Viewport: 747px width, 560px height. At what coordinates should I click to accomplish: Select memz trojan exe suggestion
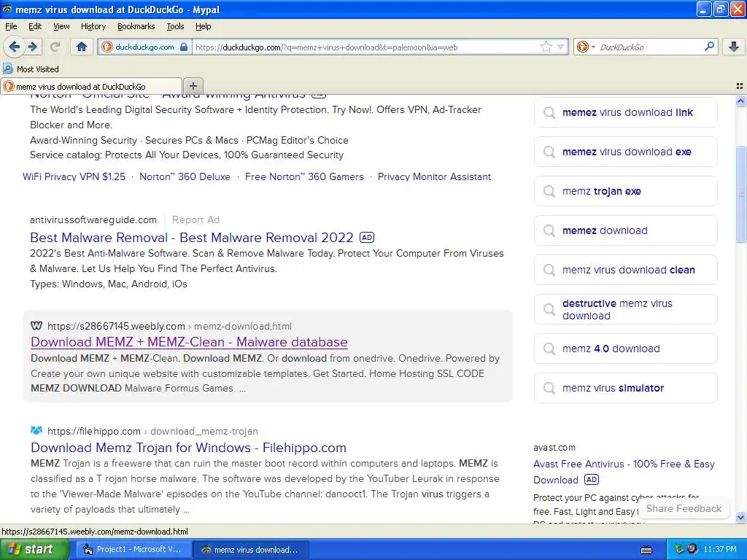coord(625,191)
